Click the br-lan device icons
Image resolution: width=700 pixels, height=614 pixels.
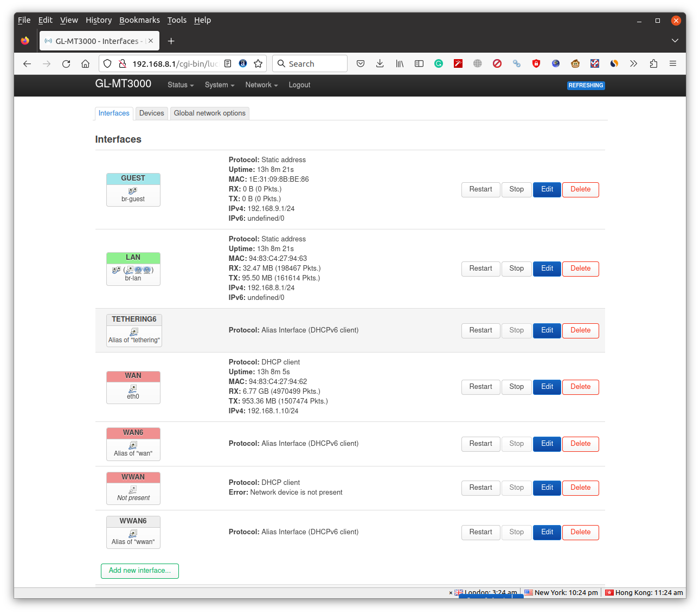(133, 270)
